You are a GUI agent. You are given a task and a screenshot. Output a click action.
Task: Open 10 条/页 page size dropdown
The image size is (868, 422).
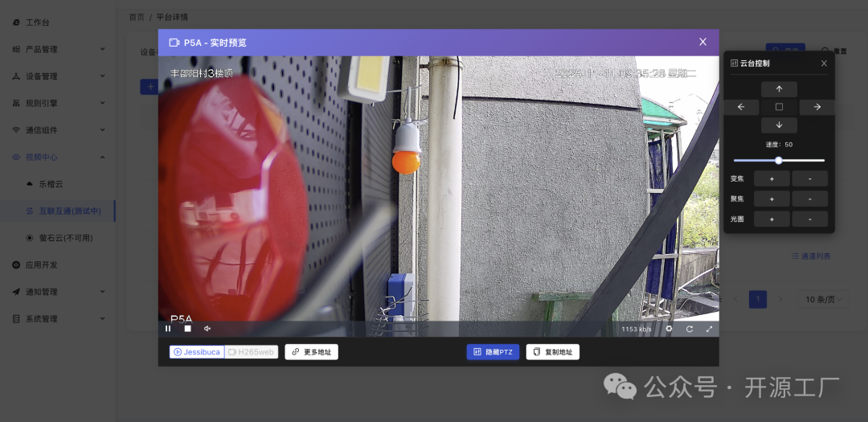(824, 299)
